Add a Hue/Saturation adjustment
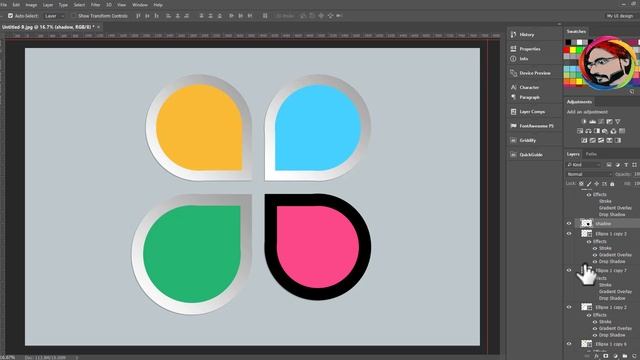The image size is (640, 360). pyautogui.click(x=580, y=131)
